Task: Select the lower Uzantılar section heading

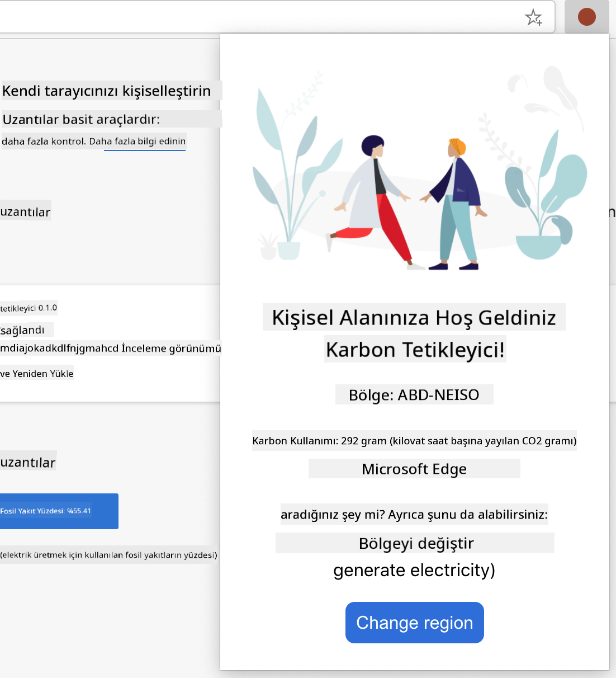Action: (x=28, y=461)
